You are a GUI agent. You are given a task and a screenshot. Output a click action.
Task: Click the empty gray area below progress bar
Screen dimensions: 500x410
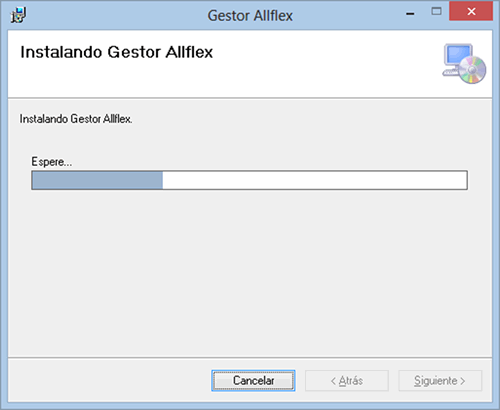pyautogui.click(x=250, y=273)
